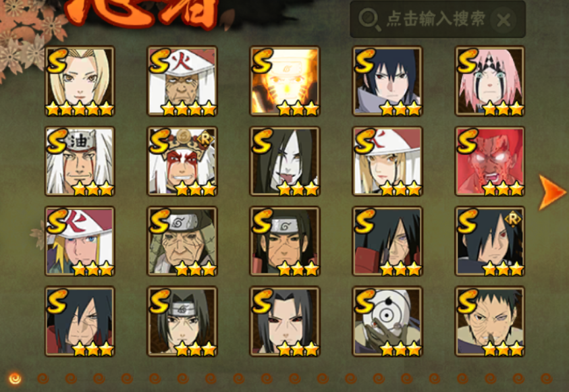Image resolution: width=569 pixels, height=392 pixels.
Task: Select the five-star blonde Tsunade portrait
Action: 80,81
